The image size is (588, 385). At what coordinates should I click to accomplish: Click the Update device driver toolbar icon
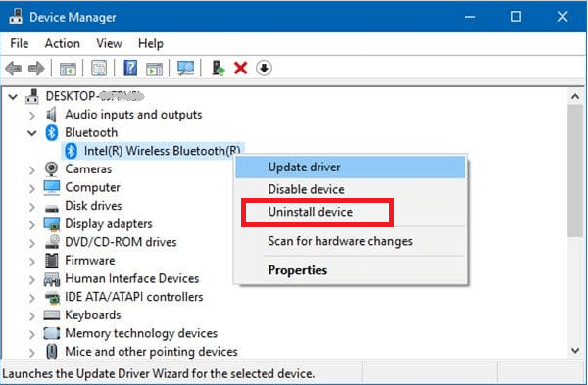tap(218, 69)
